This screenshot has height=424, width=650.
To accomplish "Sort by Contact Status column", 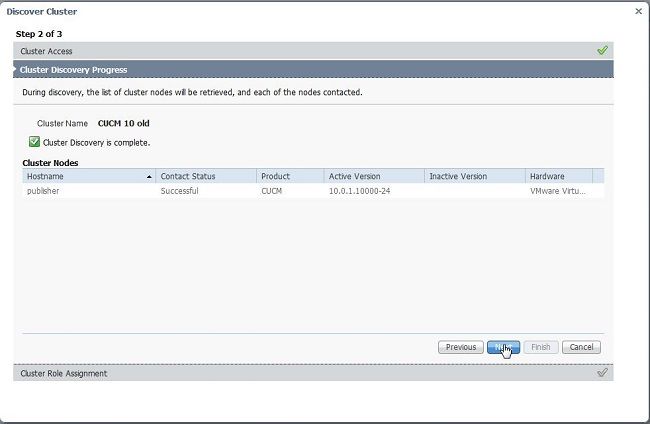I will [x=188, y=176].
